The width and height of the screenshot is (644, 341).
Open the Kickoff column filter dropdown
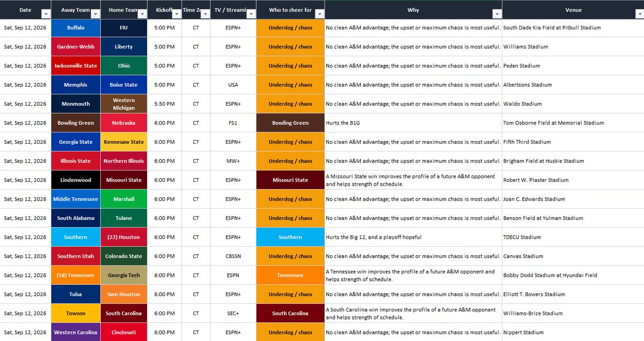176,13
